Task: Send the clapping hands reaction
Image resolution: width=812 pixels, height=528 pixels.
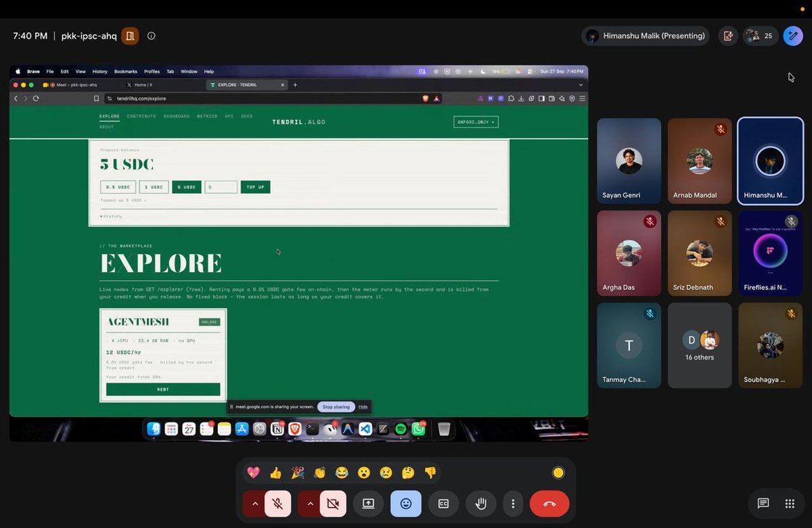Action: 319,472
